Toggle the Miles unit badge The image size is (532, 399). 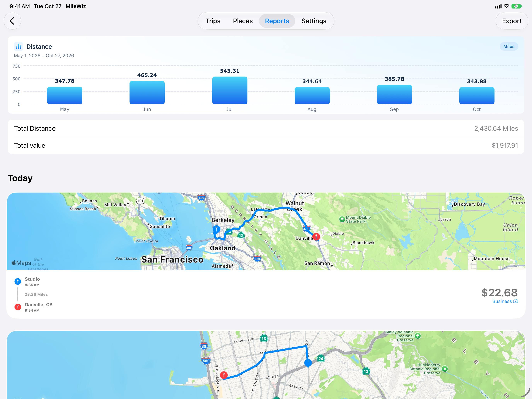coord(509,46)
